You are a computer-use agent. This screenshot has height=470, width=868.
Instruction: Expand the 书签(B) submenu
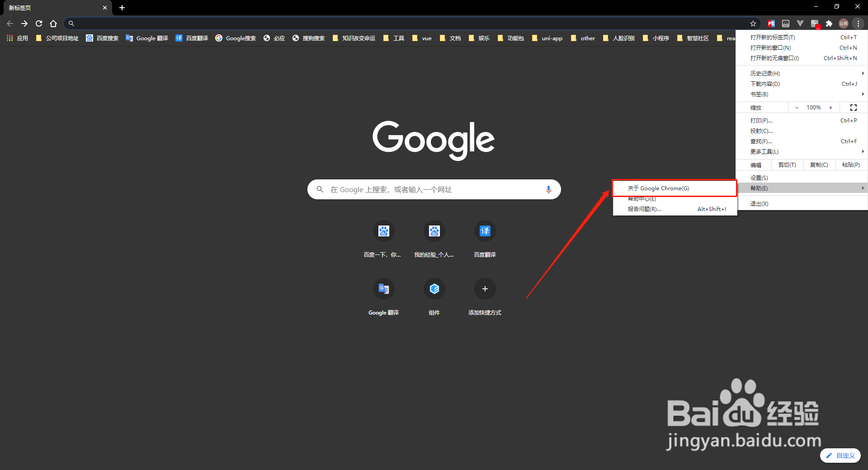coord(802,94)
